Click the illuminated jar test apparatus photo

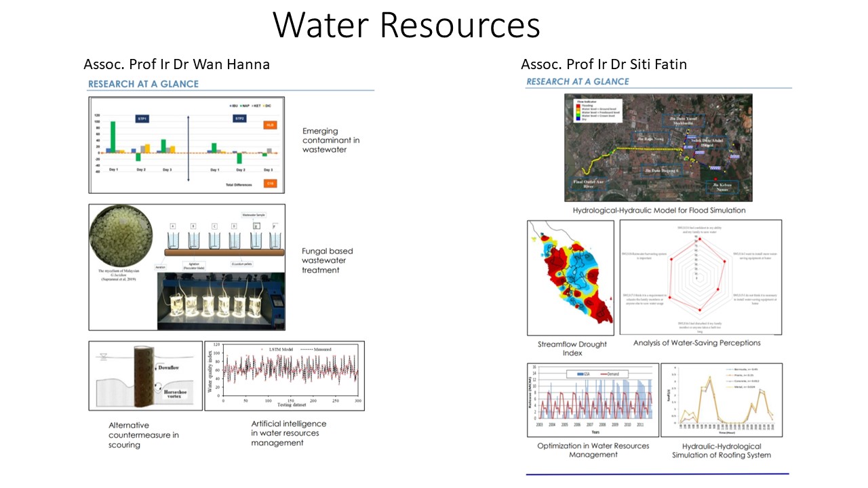(x=221, y=299)
